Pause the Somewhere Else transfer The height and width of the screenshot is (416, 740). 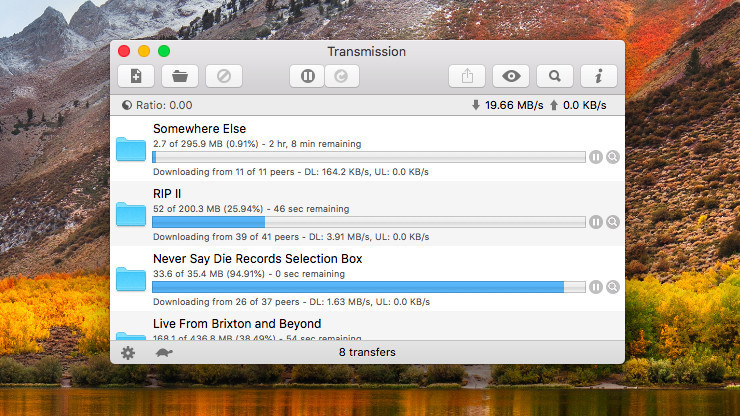596,157
